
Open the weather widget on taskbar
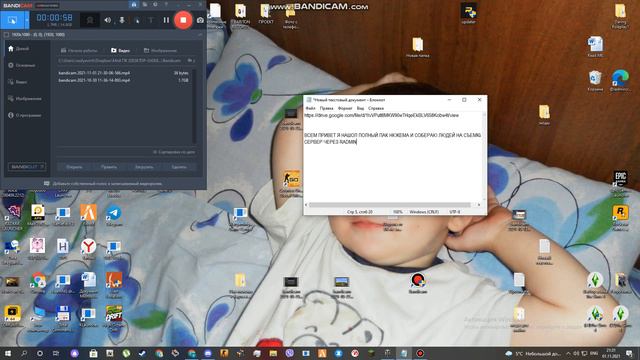[533, 353]
